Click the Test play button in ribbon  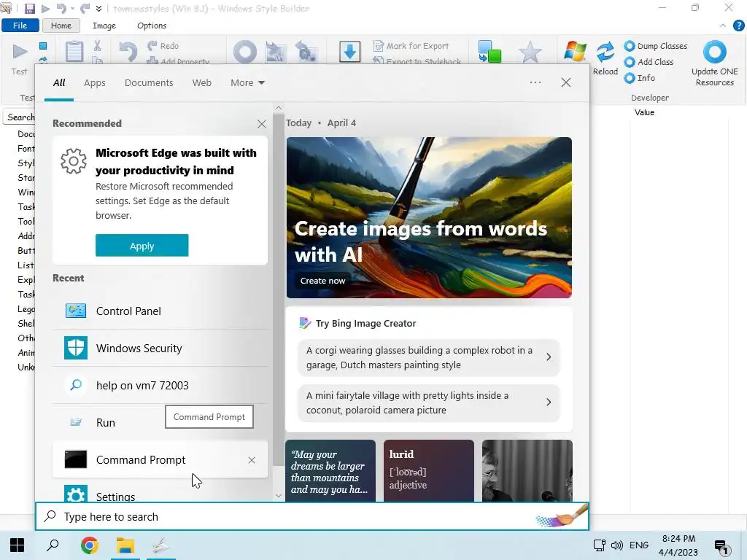click(20, 51)
